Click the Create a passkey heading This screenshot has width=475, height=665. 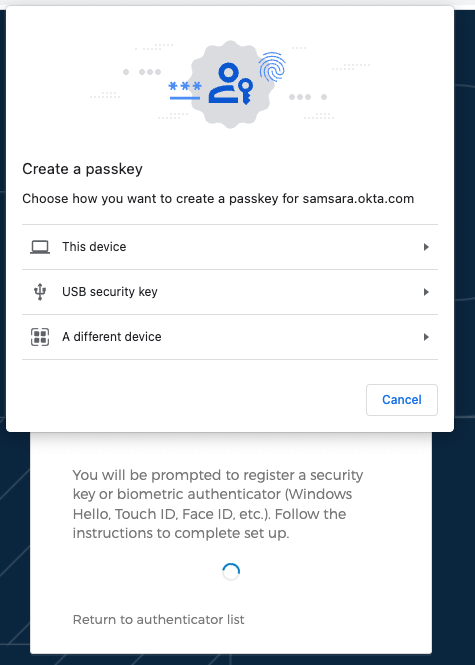pos(82,169)
